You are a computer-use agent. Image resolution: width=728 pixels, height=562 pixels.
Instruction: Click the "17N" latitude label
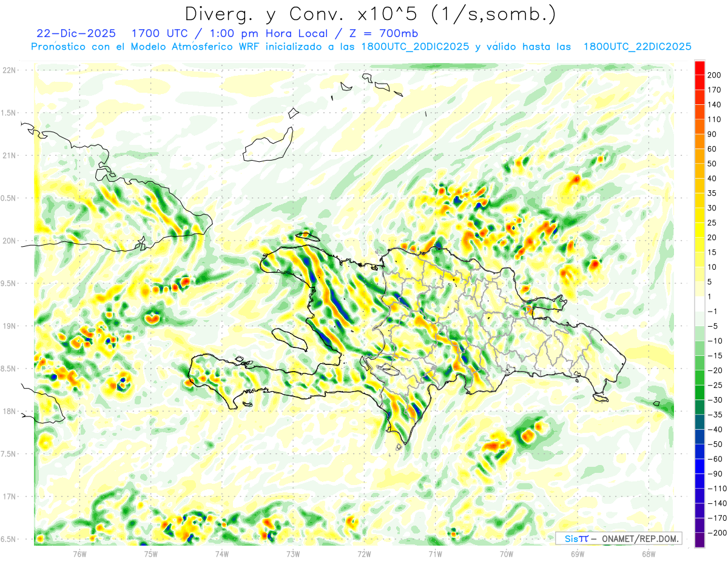tap(10, 497)
